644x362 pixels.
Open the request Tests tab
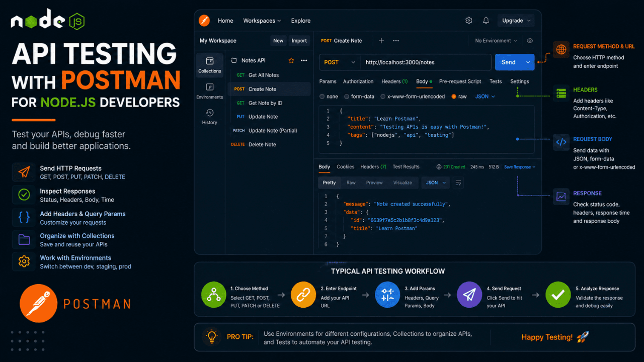tap(496, 81)
